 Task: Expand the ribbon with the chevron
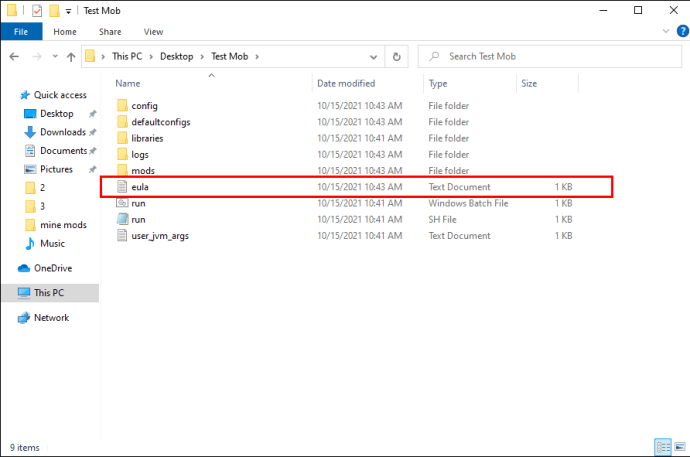[x=666, y=31]
